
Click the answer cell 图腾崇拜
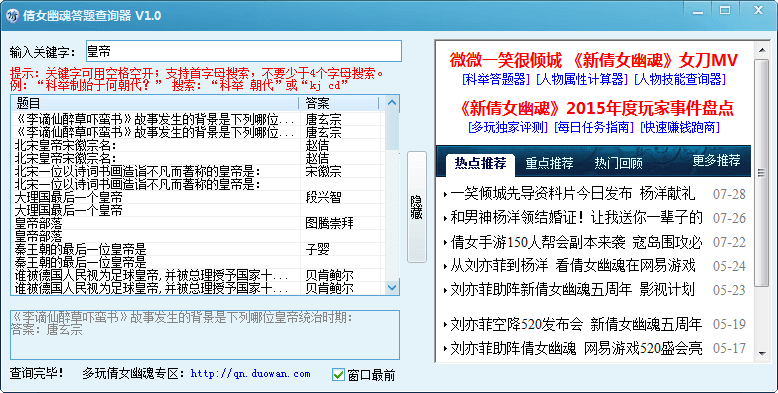[x=329, y=223]
